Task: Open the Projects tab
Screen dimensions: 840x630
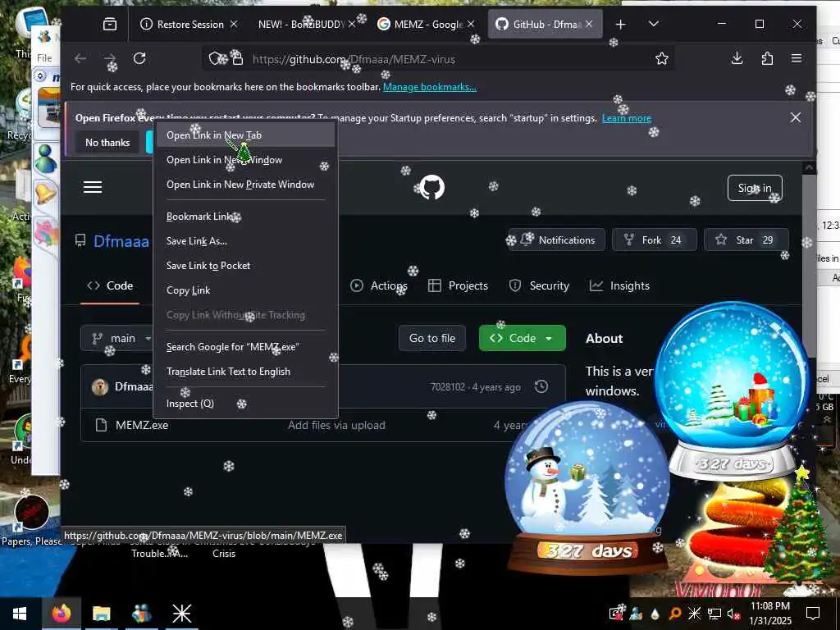Action: [459, 286]
